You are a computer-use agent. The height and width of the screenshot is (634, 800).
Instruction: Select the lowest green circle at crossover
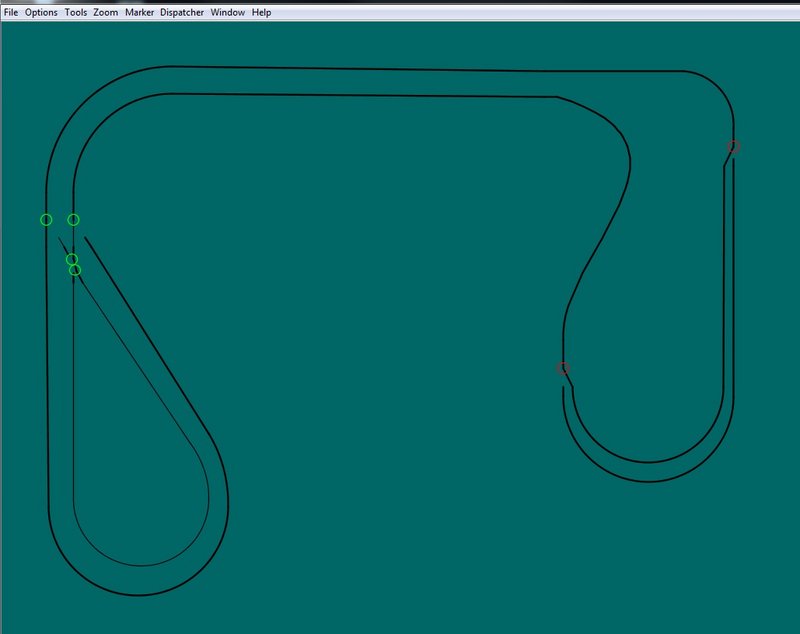pos(75,270)
